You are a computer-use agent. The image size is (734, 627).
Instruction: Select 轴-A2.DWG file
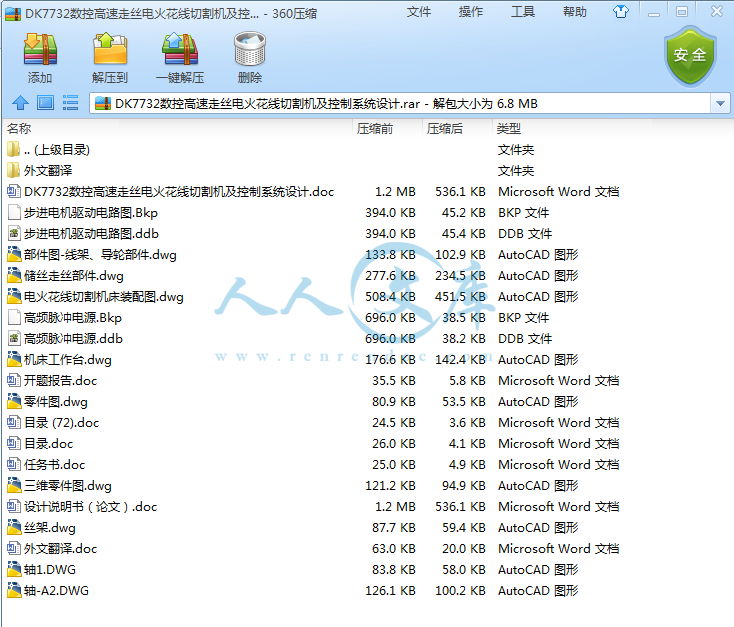(56, 590)
